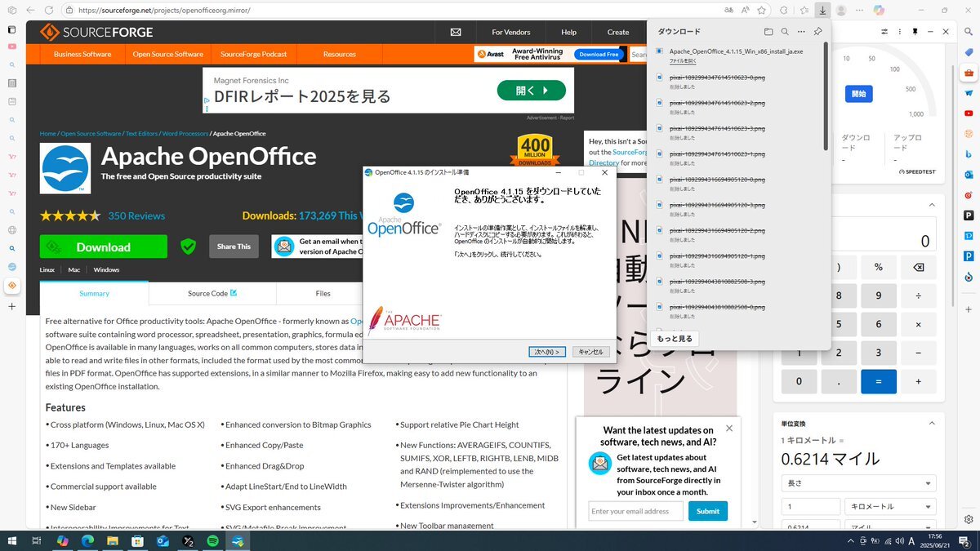Switch to the Source Code tab
Screen dimensions: 980x551
tap(212, 293)
